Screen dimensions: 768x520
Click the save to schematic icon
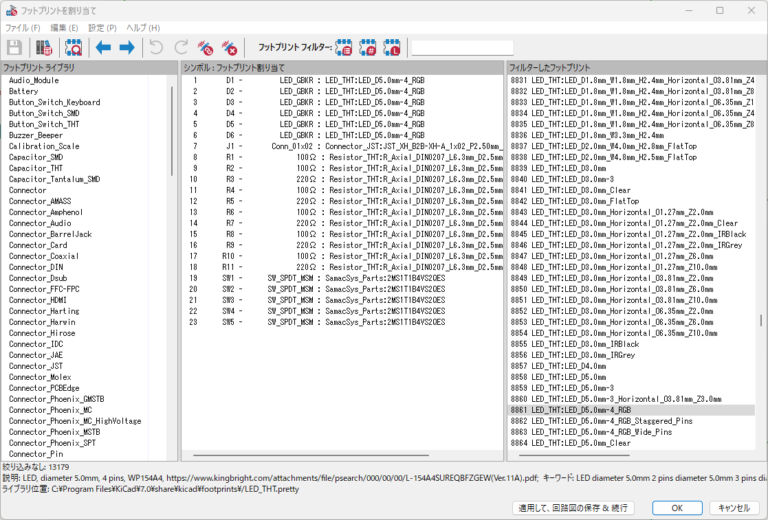point(15,47)
